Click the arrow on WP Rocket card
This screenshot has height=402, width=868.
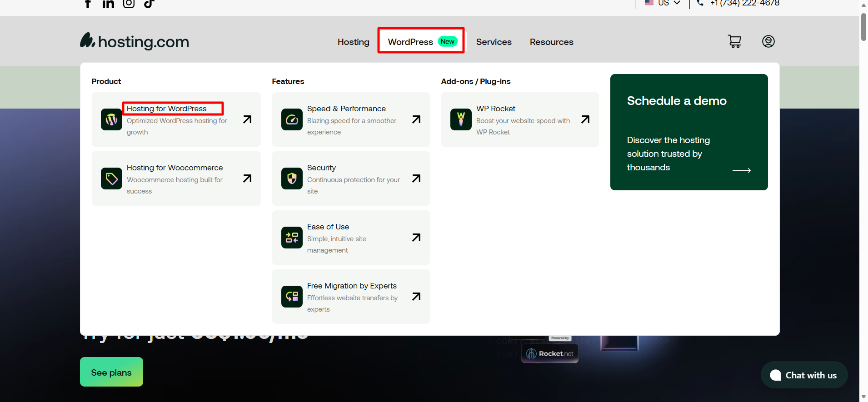(585, 119)
